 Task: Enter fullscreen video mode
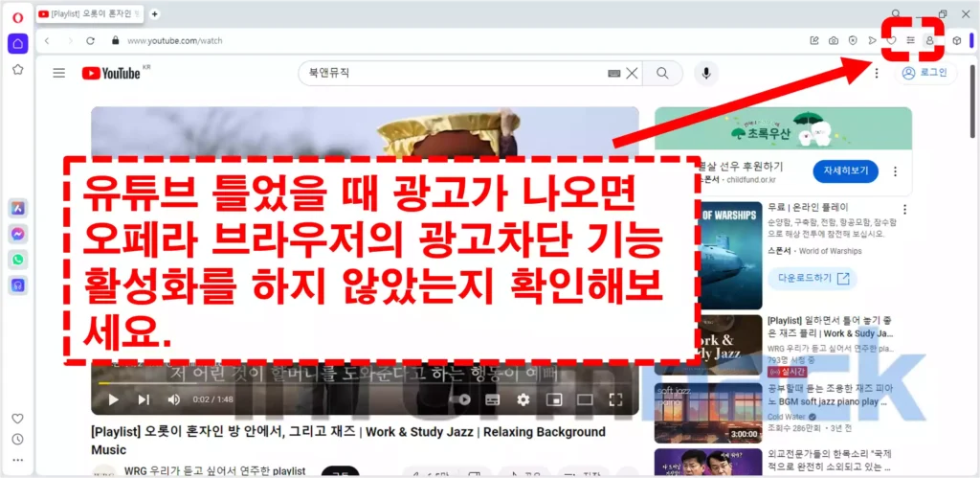tap(615, 399)
